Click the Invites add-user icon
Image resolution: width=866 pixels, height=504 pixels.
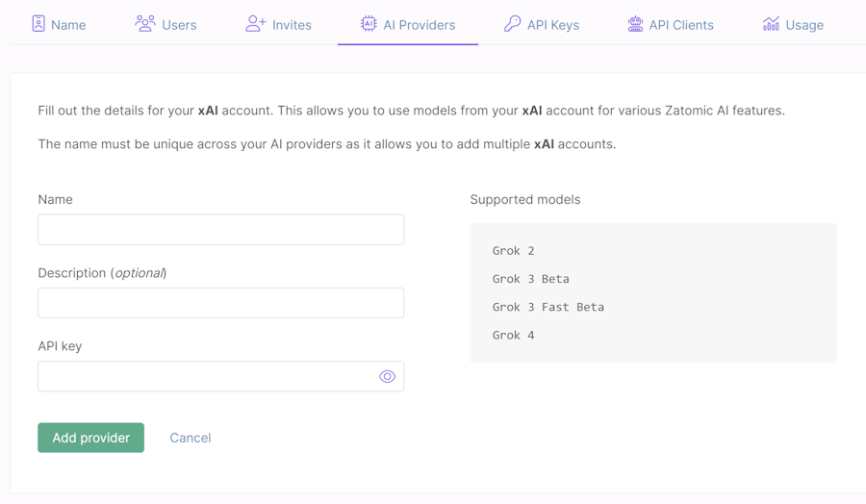click(256, 24)
